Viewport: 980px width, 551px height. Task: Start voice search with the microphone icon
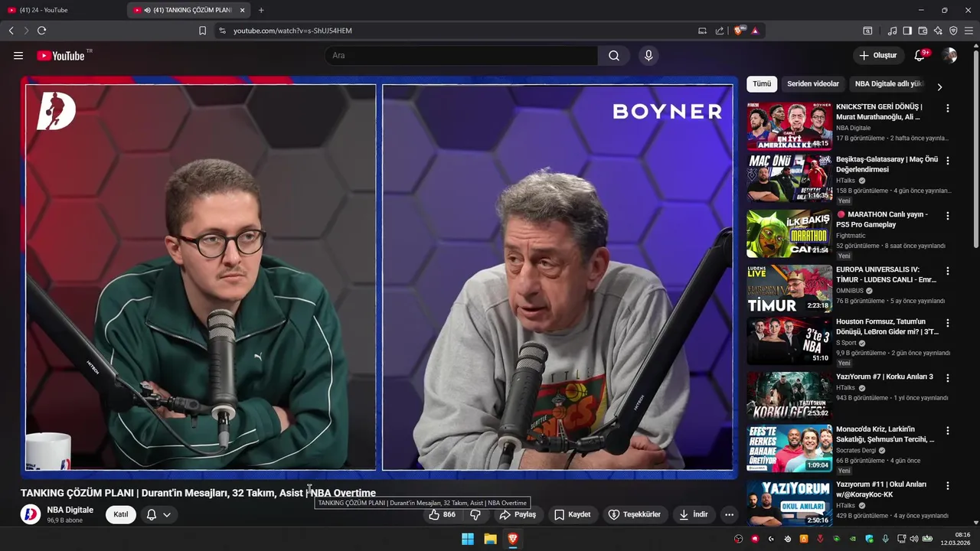[648, 55]
